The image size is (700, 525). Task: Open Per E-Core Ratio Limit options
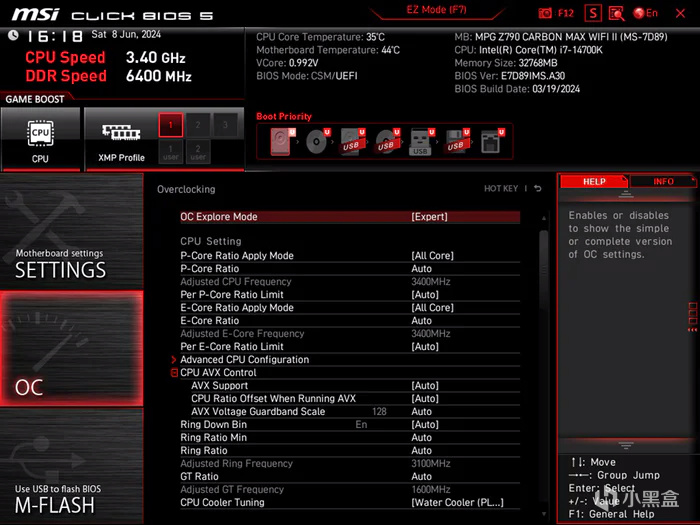(350, 346)
